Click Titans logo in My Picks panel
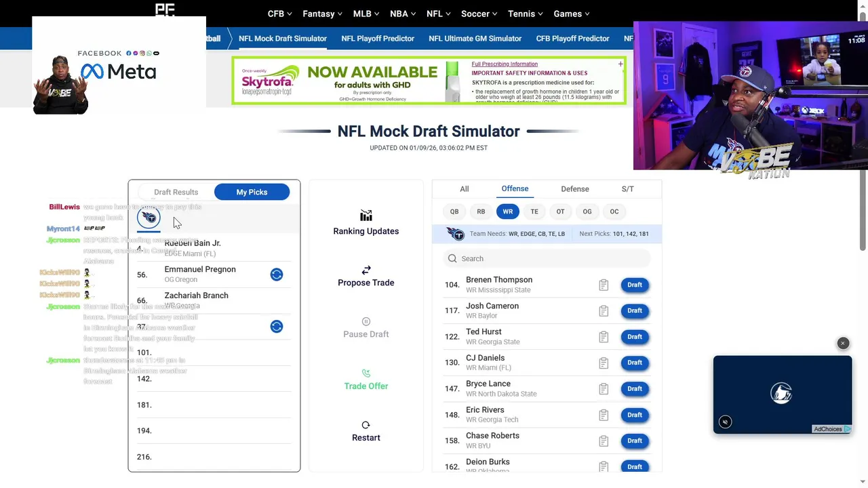 coord(149,218)
